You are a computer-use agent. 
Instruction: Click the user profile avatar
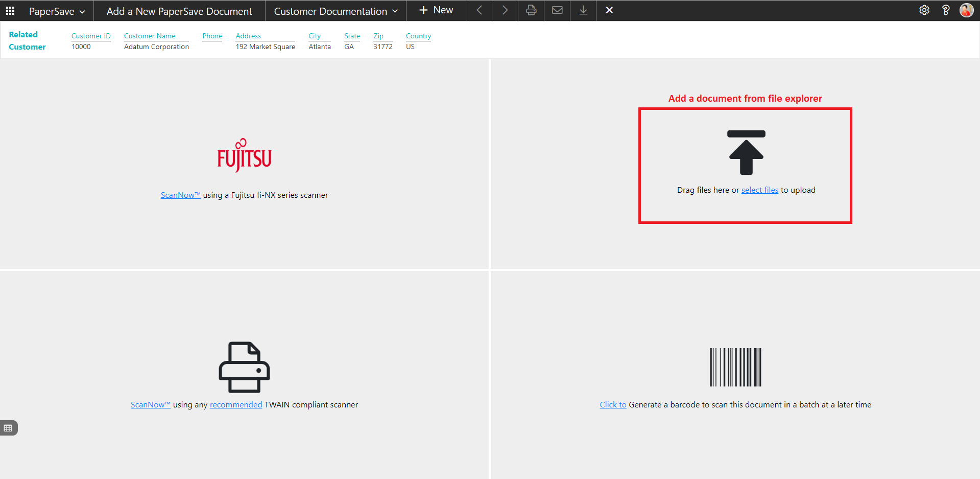966,10
